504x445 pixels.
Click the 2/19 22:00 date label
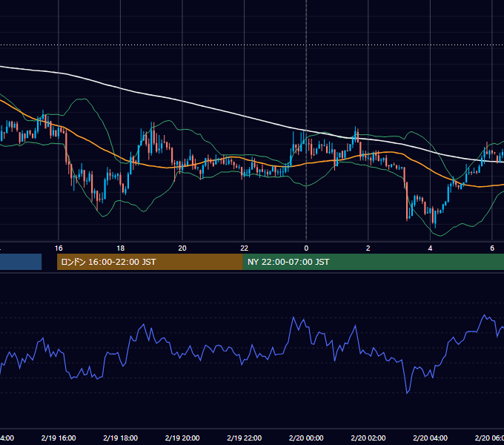(x=245, y=438)
